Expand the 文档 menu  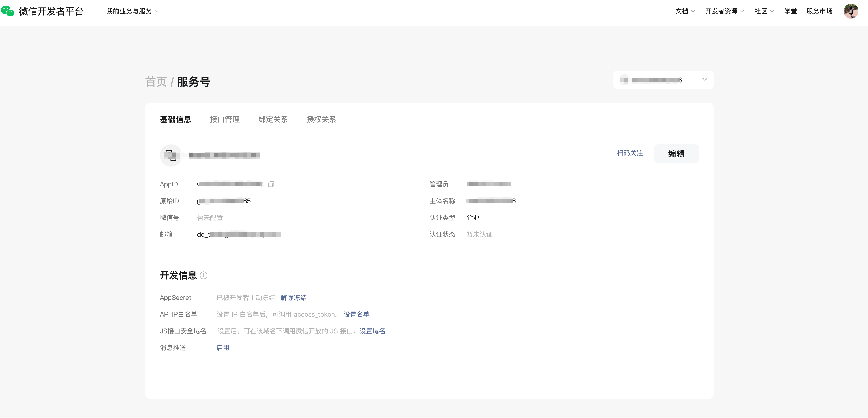(x=685, y=11)
